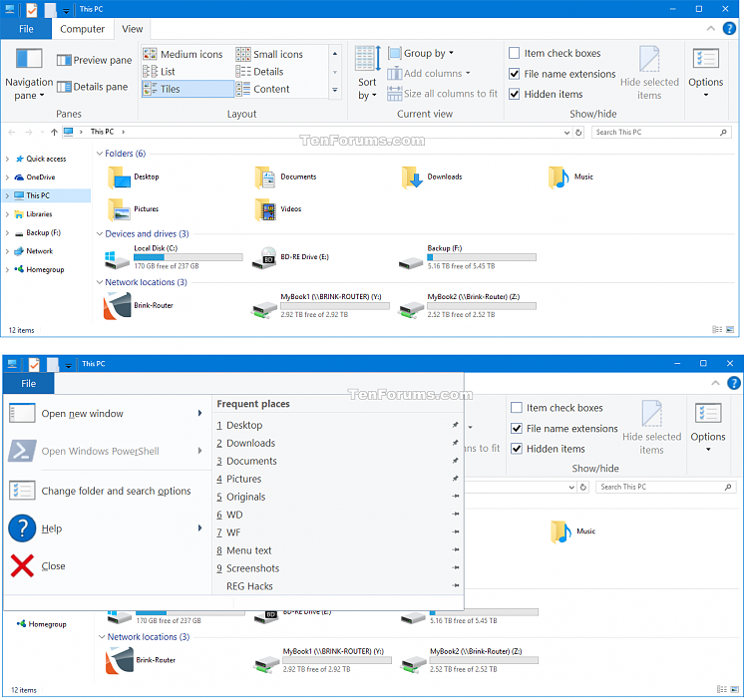Collapse Network locations group in top window

coord(100,282)
